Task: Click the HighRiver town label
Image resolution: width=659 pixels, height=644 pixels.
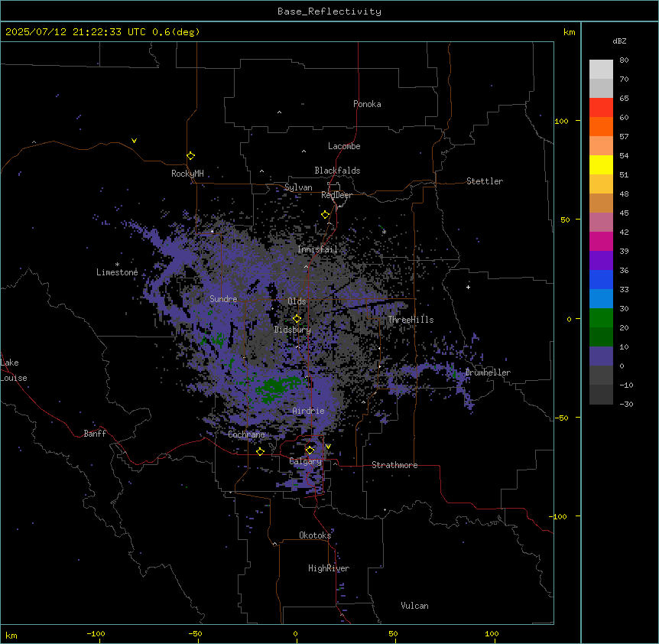Action: coord(329,568)
